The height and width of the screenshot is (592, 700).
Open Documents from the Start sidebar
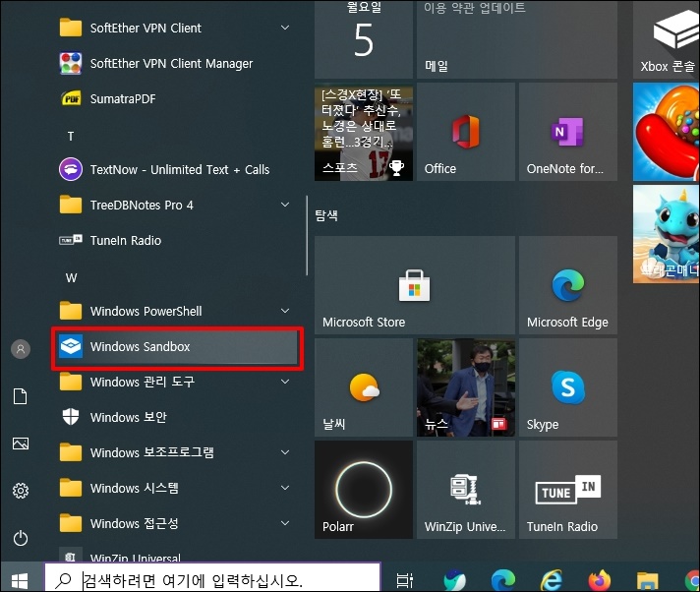[x=21, y=396]
